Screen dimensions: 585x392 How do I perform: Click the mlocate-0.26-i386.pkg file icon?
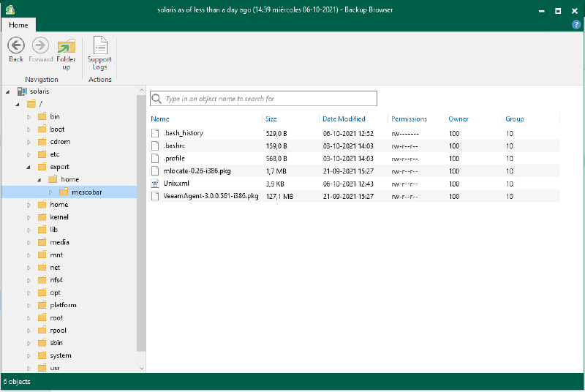[x=155, y=171]
